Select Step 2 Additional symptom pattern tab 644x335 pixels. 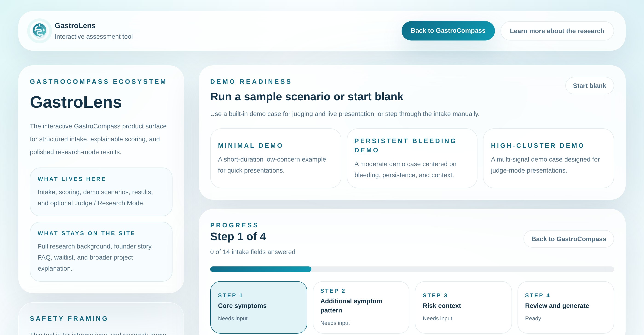361,307
